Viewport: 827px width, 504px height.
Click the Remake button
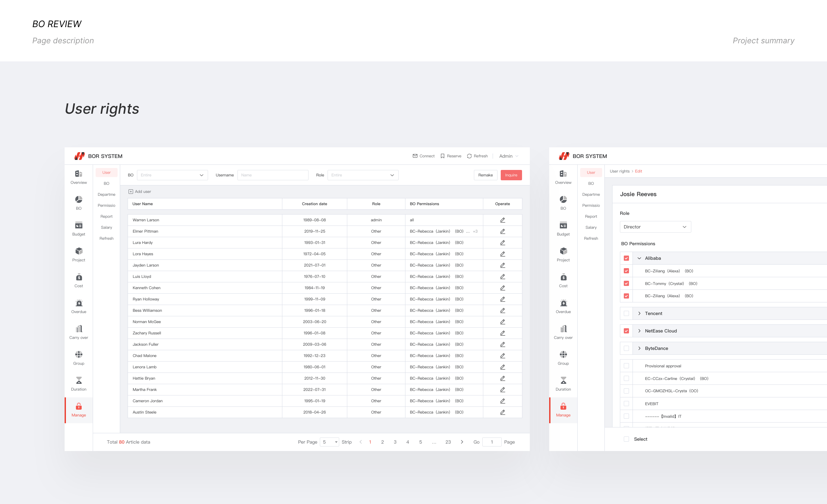coord(485,175)
